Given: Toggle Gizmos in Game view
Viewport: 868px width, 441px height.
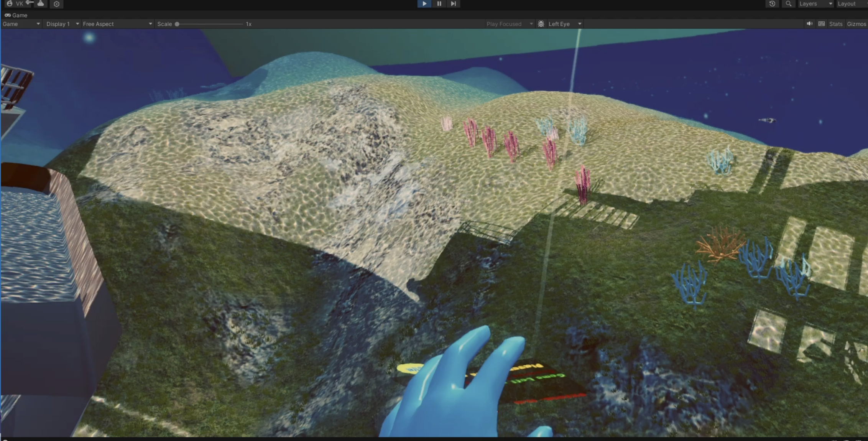Looking at the screenshot, I should coord(856,24).
